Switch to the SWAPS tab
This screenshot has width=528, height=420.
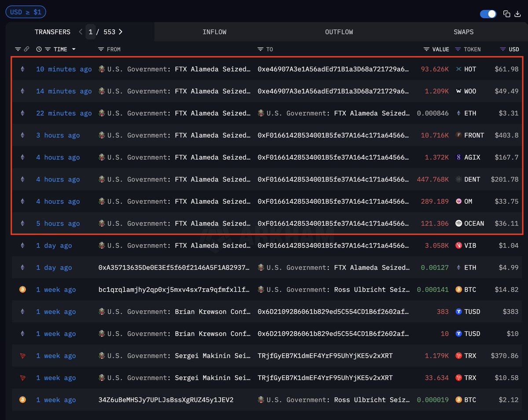[x=464, y=32]
